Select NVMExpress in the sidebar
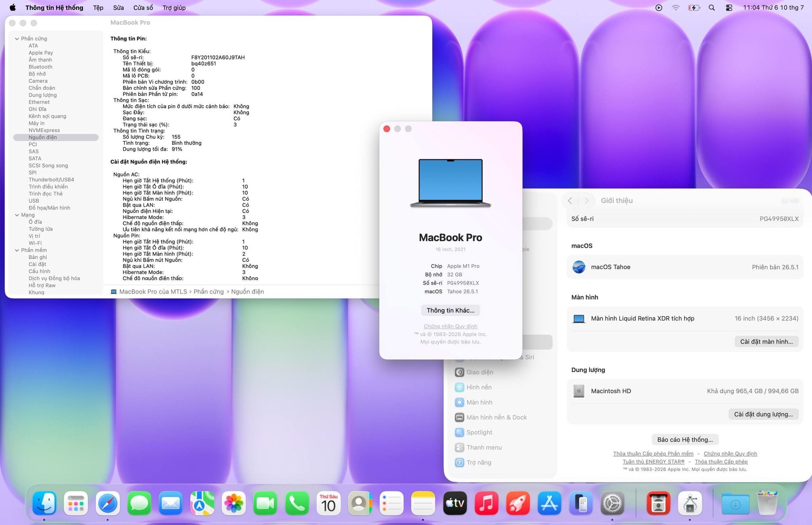This screenshot has height=525, width=812. point(44,130)
